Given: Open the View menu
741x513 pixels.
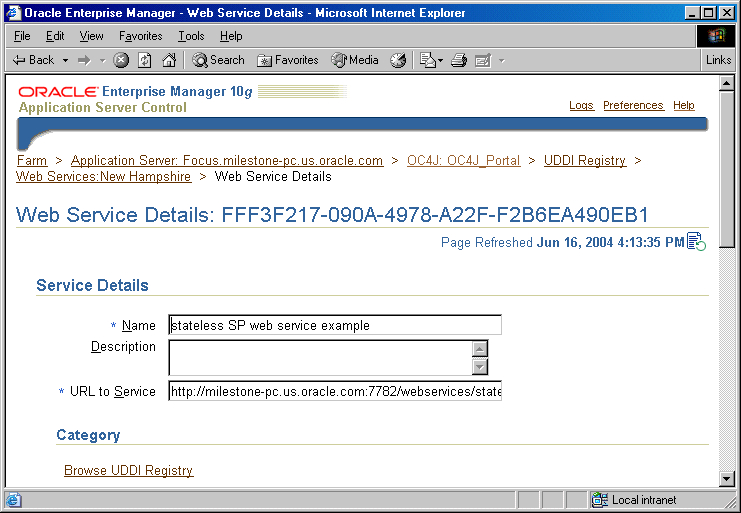Looking at the screenshot, I should [x=91, y=36].
